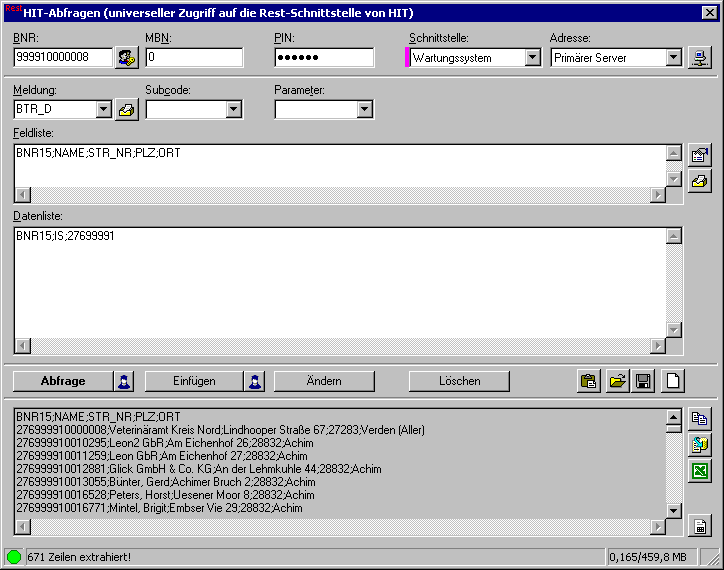The image size is (724, 570).
Task: Click the eraser icon beside Feldliste box
Action: [x=700, y=181]
